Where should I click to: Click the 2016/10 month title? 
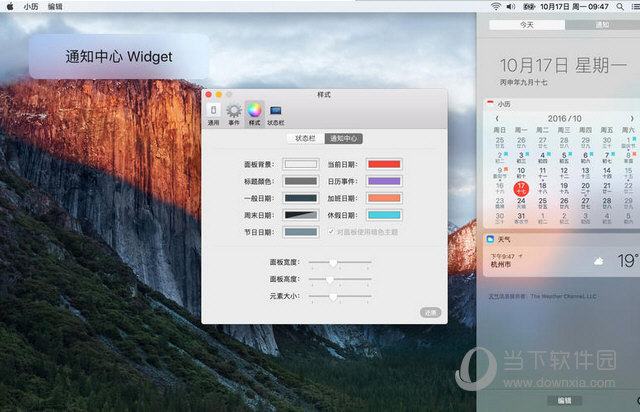564,118
